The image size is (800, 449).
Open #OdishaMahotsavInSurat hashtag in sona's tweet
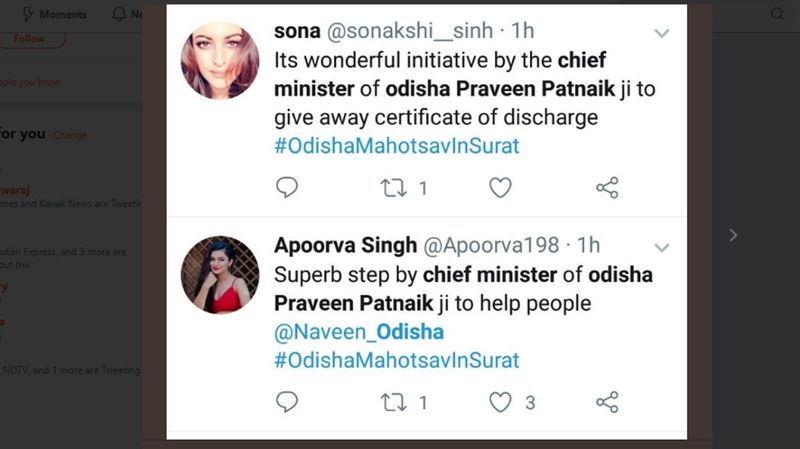(397, 146)
